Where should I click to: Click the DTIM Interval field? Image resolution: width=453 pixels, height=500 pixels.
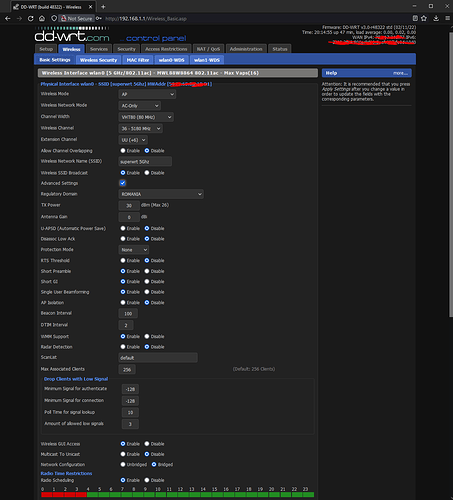click(x=126, y=325)
